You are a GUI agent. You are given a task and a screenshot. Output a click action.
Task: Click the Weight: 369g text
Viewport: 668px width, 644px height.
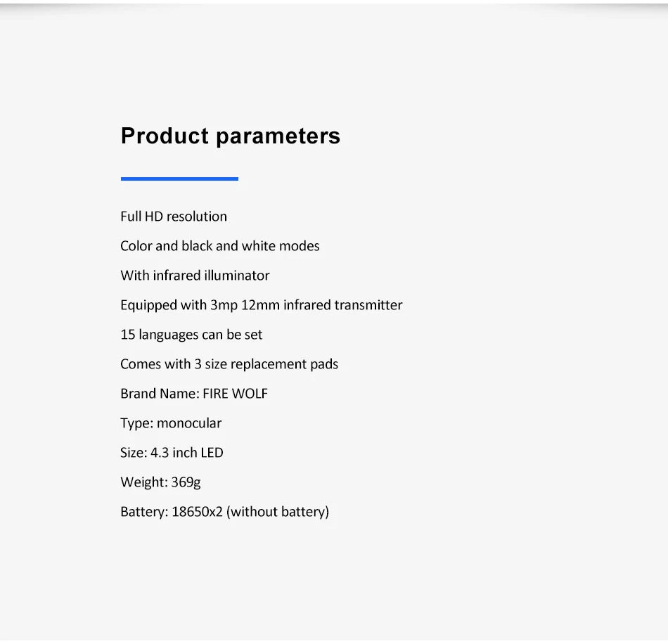point(160,482)
